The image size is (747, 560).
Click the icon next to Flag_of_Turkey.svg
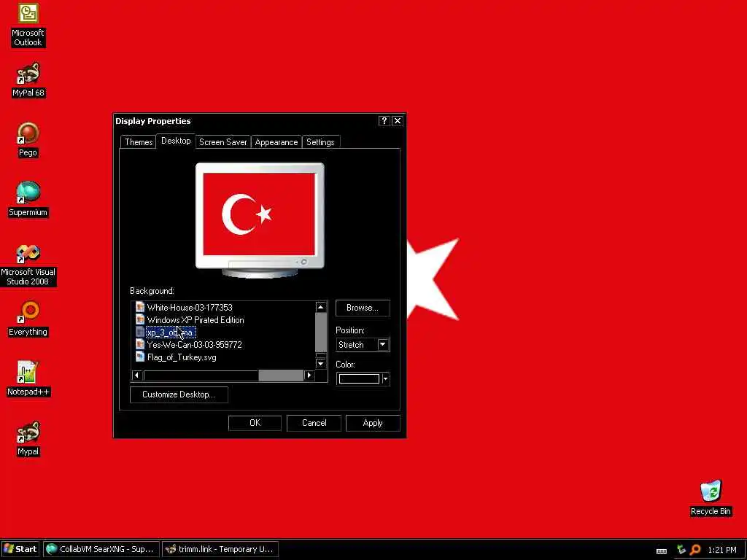pyautogui.click(x=140, y=357)
